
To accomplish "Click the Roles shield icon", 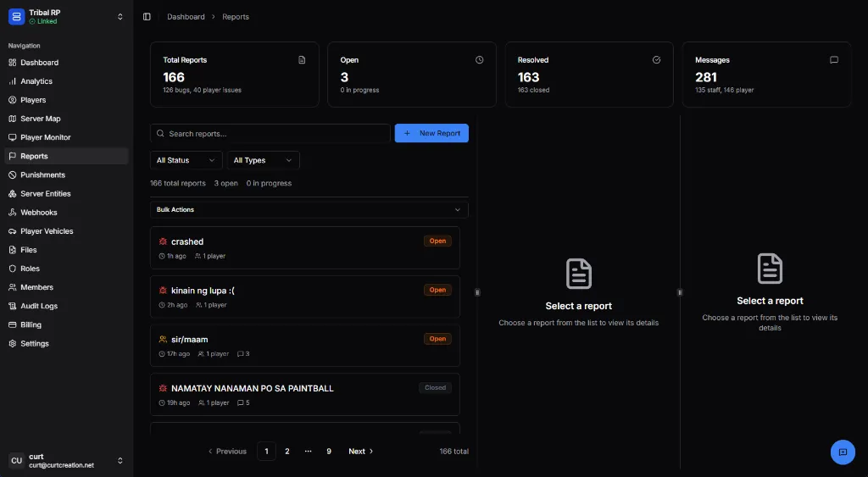I will (x=12, y=269).
